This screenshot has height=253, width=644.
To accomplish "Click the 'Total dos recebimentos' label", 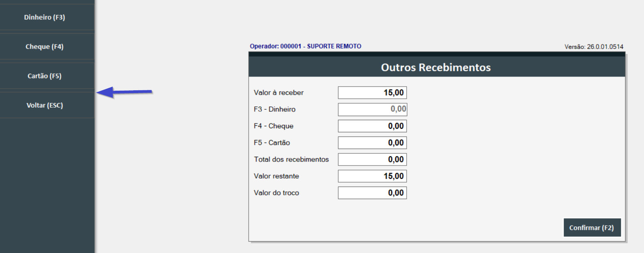I will coord(291,159).
